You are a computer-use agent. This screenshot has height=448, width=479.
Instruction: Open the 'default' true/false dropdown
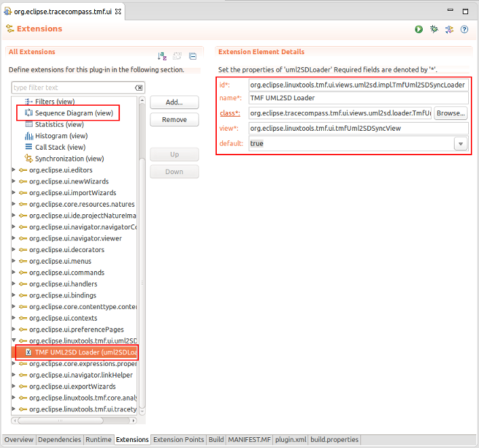pos(461,144)
